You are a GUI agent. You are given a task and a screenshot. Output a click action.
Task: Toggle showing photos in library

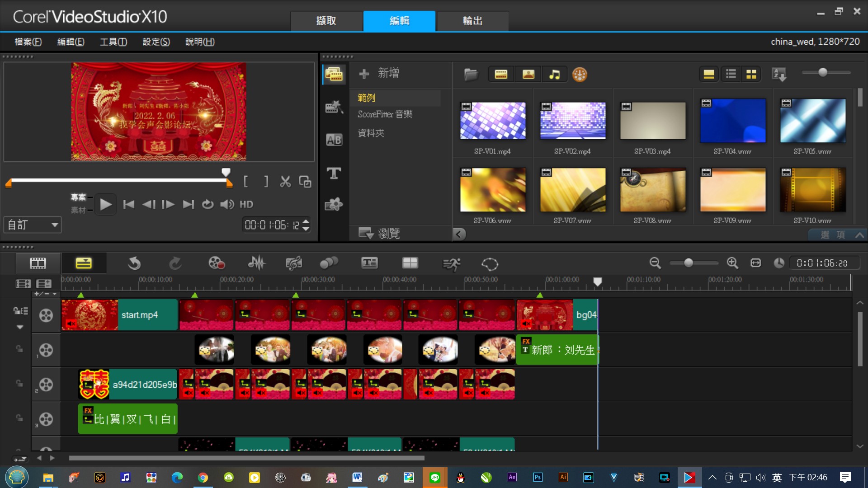pos(528,74)
